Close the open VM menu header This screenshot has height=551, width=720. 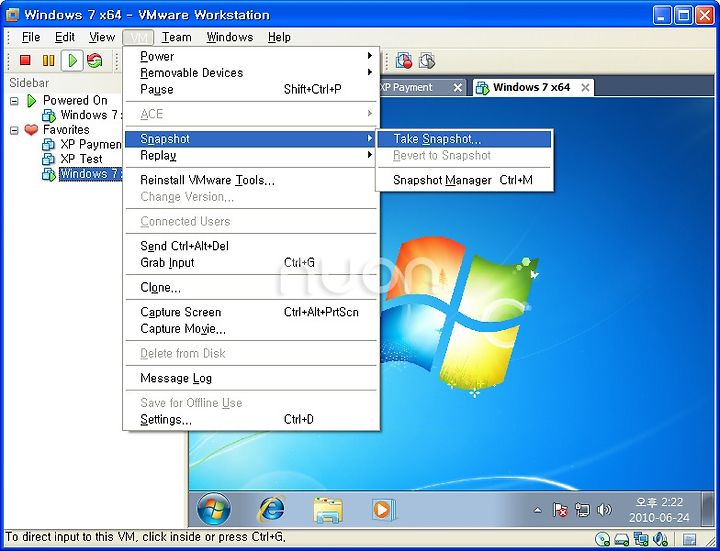(x=138, y=37)
